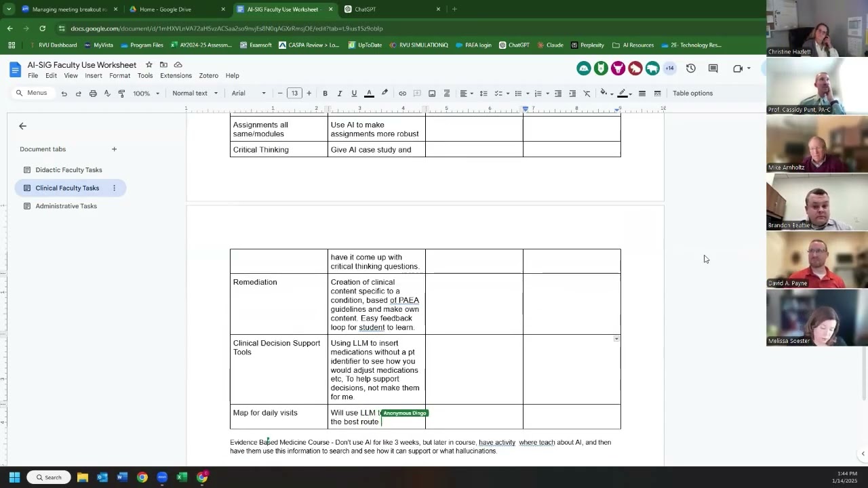Screen dimensions: 868x488
Task: Click the Windows taskbar Search box
Action: [48, 477]
